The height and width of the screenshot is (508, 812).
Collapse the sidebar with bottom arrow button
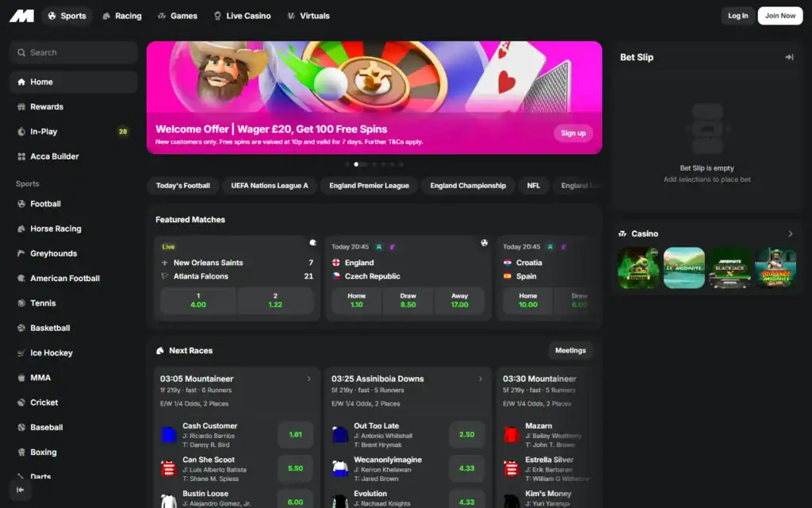click(x=20, y=490)
